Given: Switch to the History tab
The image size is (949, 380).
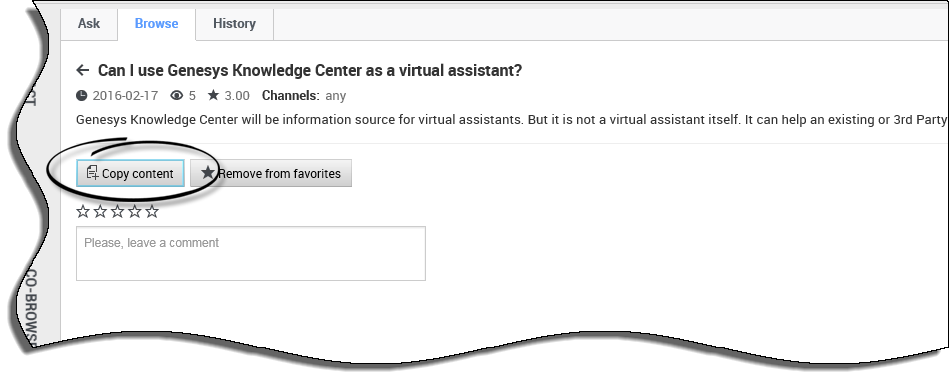Looking at the screenshot, I should [x=234, y=24].
